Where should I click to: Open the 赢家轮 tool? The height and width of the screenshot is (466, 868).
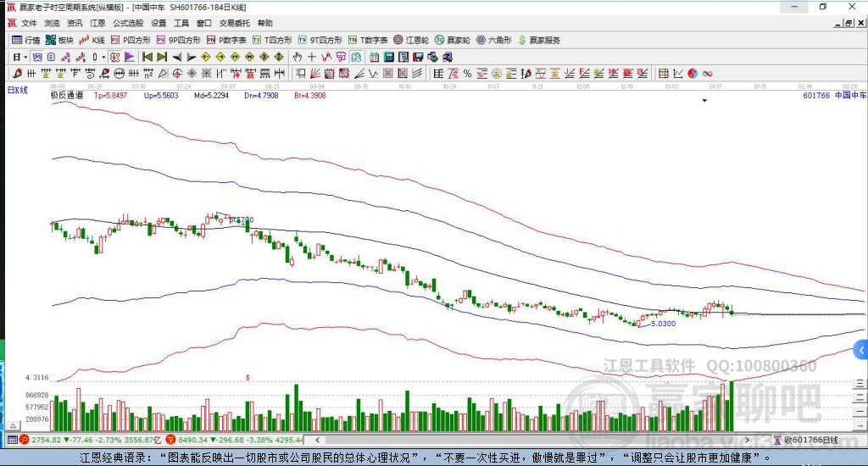click(453, 40)
